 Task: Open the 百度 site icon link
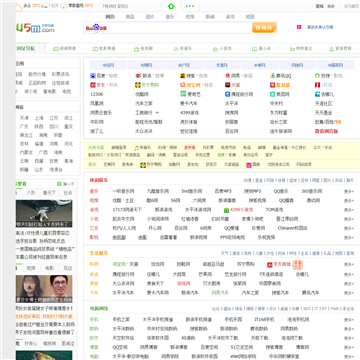[x=93, y=76]
